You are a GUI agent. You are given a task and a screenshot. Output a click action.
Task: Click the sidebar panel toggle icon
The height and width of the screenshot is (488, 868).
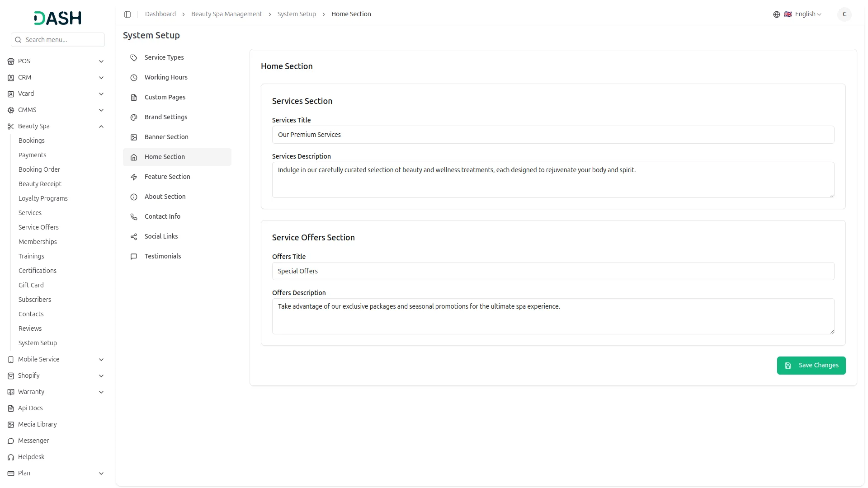click(x=127, y=14)
